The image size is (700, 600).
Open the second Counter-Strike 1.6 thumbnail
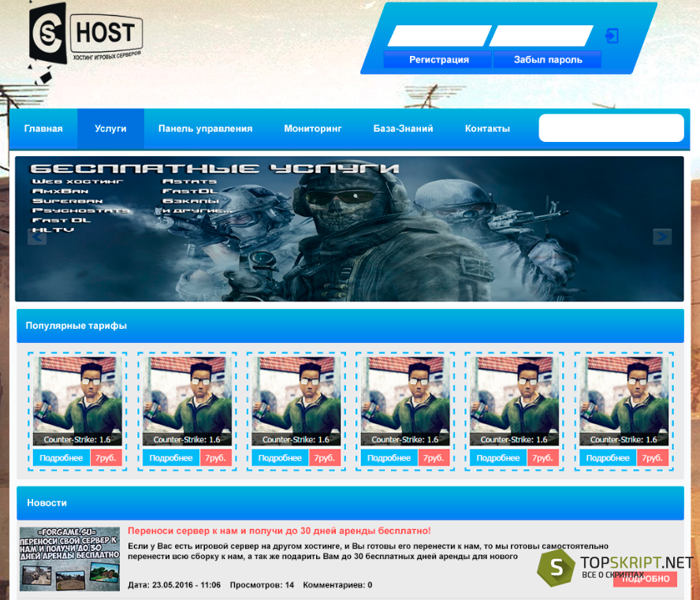coord(187,401)
